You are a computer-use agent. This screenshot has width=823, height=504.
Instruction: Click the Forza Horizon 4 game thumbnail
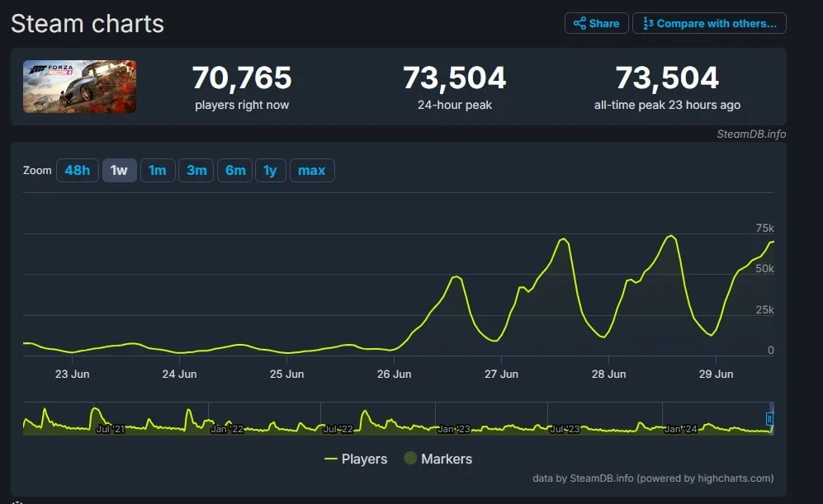[80, 87]
